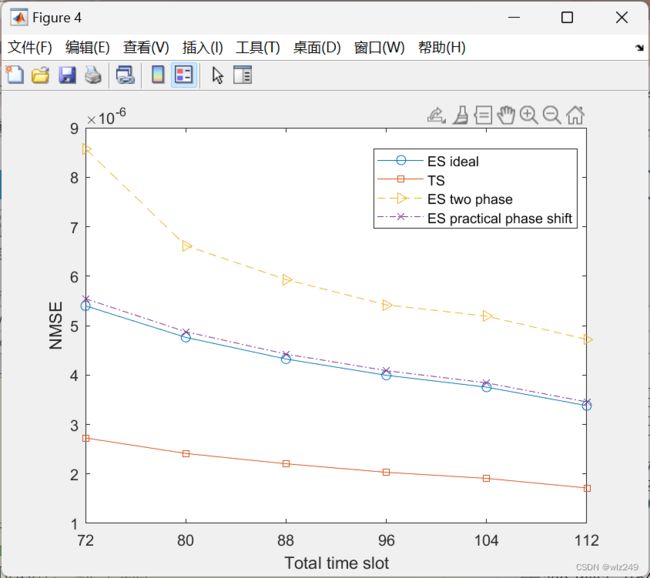Click the Total time slot x-axis label
The image size is (650, 578).
point(337,563)
